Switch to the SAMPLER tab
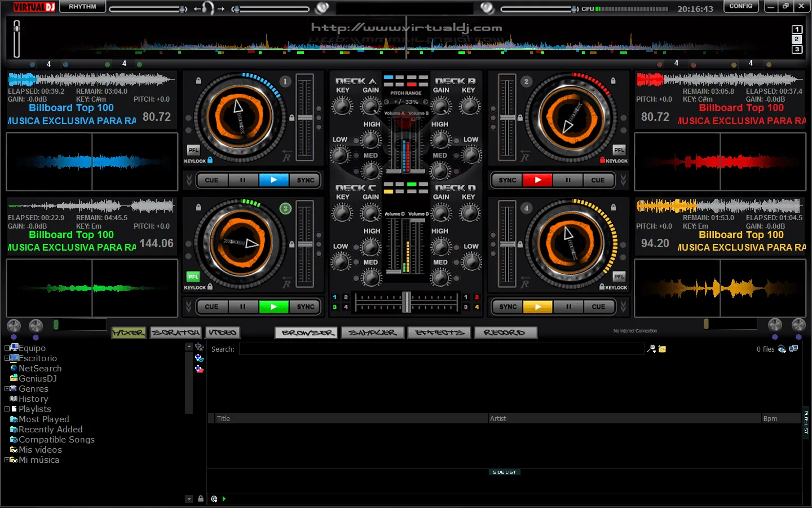Screen dimensions: 812x508 372,332
